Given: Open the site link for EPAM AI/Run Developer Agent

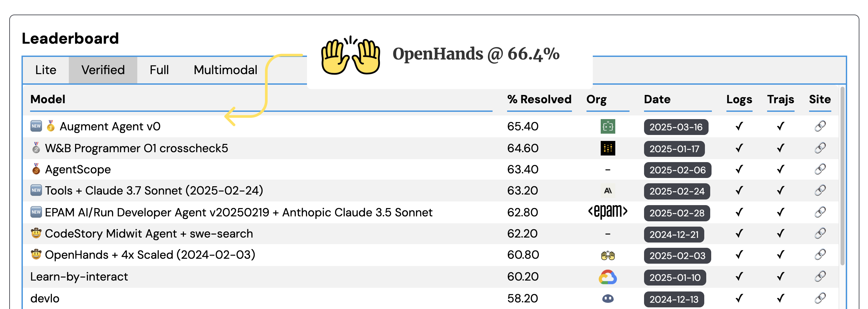Looking at the screenshot, I should pos(820,212).
